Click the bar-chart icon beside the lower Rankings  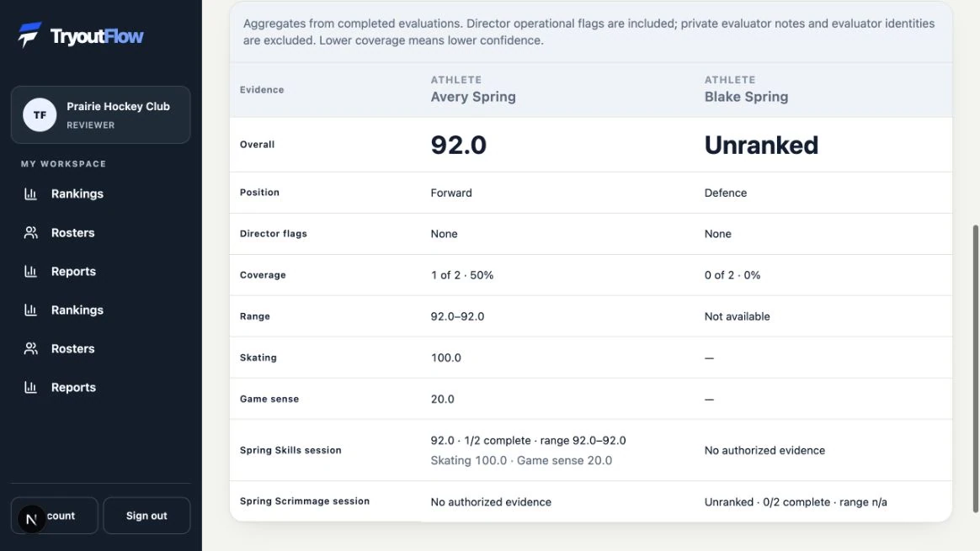point(30,310)
